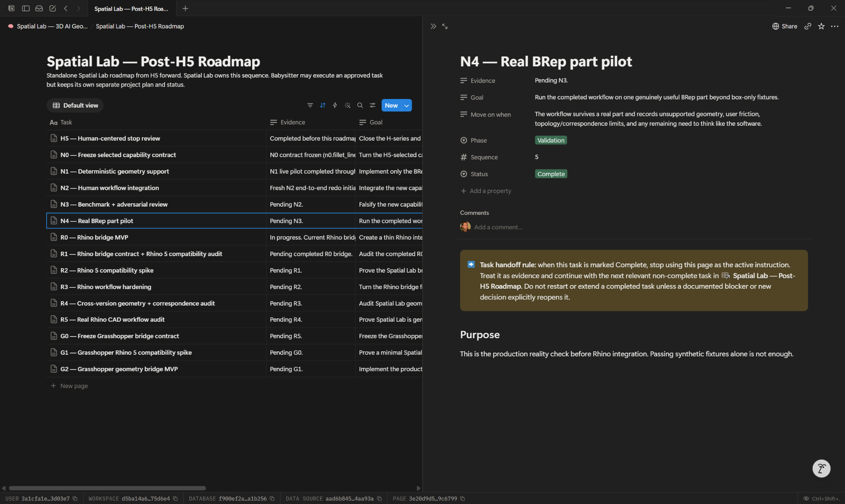This screenshot has width=845, height=504.
Task: Open row R0 — Rhino bridge MVP
Action: tap(94, 238)
